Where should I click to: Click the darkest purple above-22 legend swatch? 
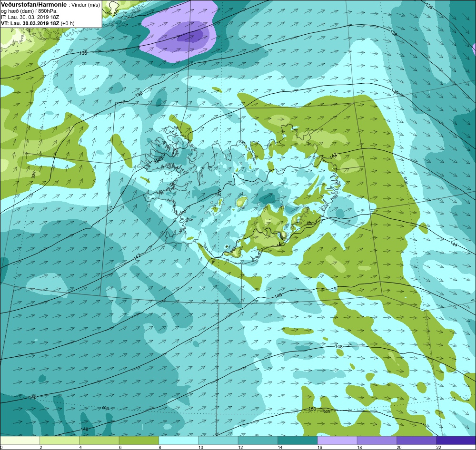(x=456, y=440)
